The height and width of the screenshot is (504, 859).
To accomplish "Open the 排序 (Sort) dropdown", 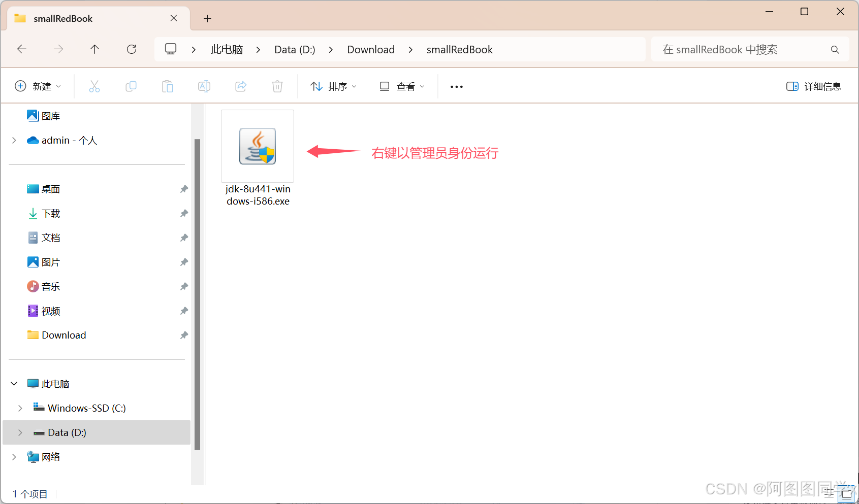I will [x=333, y=86].
